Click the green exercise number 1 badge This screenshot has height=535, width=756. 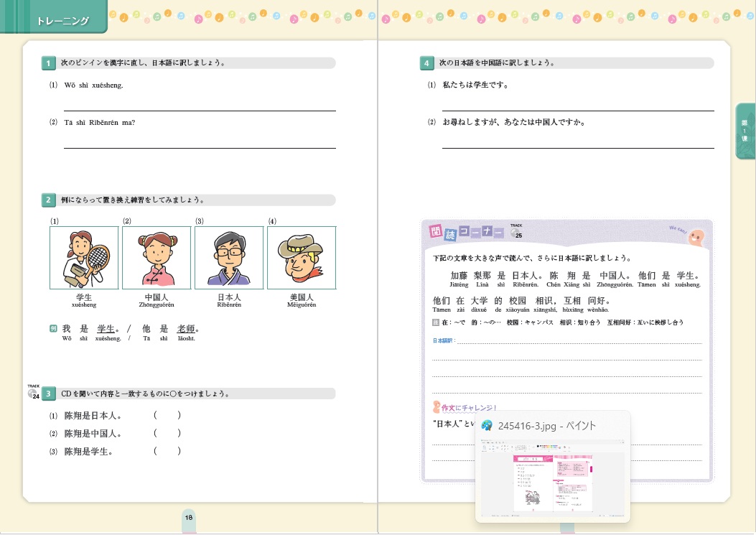[48, 63]
